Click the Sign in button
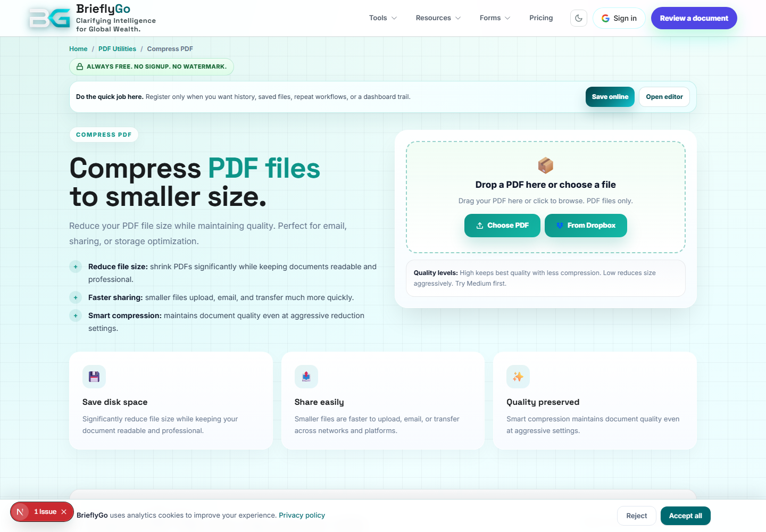Image resolution: width=766 pixels, height=532 pixels. (619, 18)
